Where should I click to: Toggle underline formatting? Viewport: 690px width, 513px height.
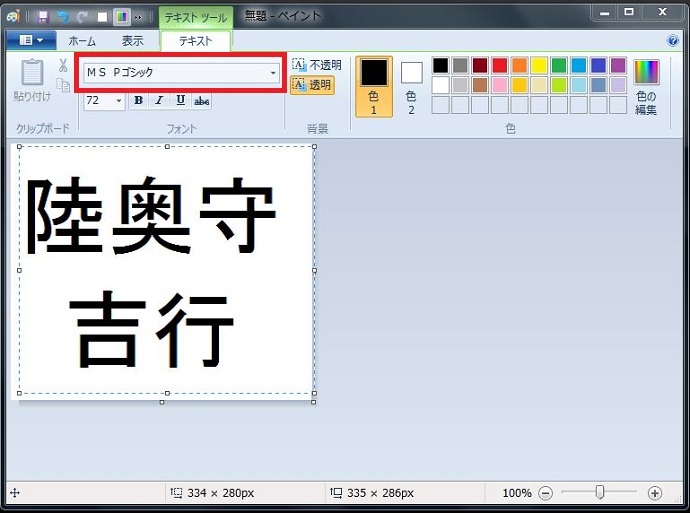point(180,101)
